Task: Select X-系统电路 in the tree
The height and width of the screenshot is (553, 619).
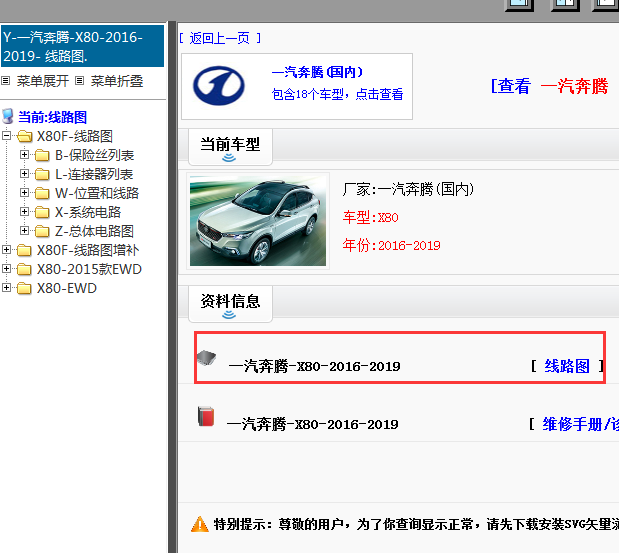Action: (88, 212)
